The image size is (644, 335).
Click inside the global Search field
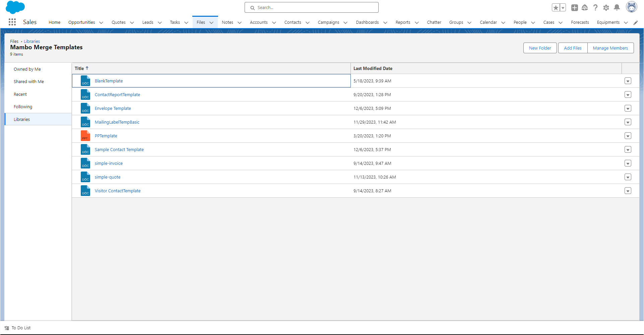(x=311, y=7)
